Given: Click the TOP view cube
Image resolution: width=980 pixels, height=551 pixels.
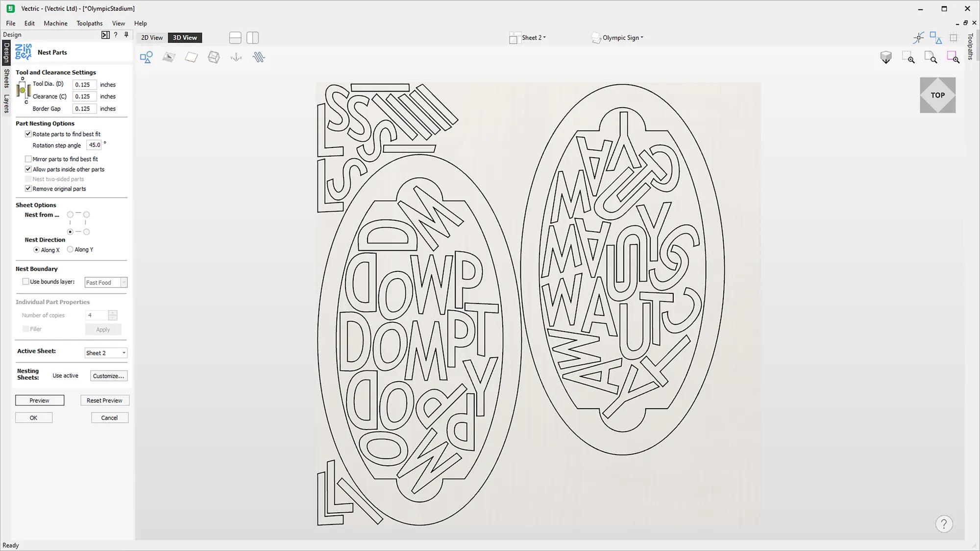Looking at the screenshot, I should point(937,95).
